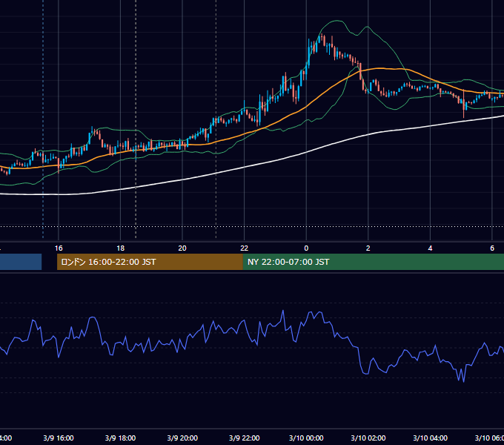504x445 pixels.
Task: Click the hour label '2' under the price chart
Action: pyautogui.click(x=368, y=248)
